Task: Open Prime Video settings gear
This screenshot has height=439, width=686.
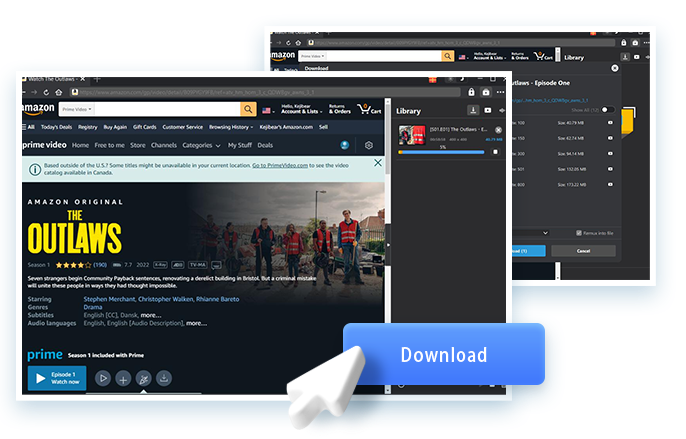Action: click(369, 145)
